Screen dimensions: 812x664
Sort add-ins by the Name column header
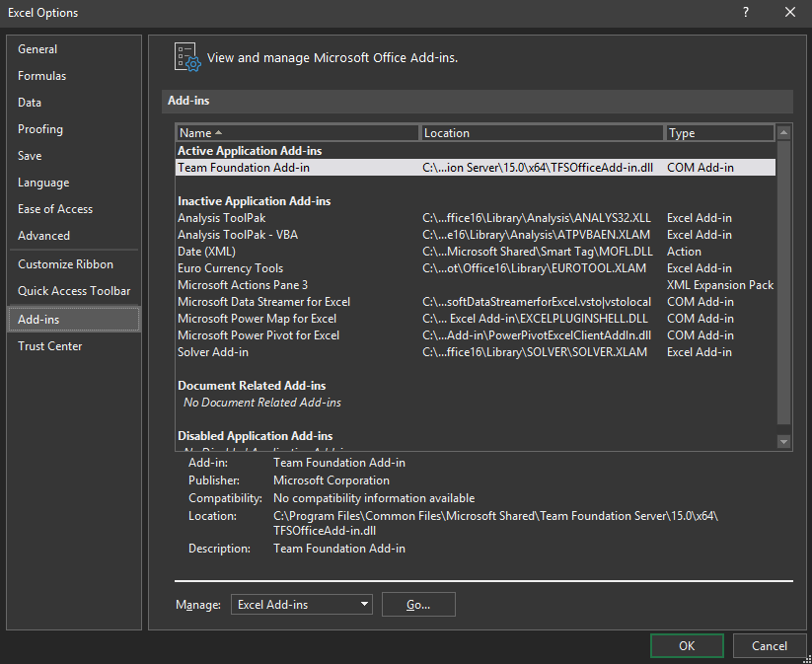click(297, 133)
